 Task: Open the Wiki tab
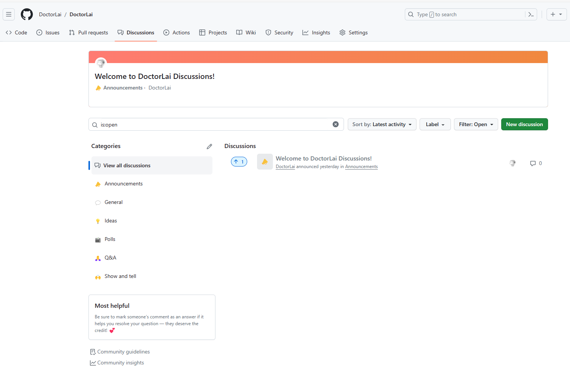pos(246,32)
